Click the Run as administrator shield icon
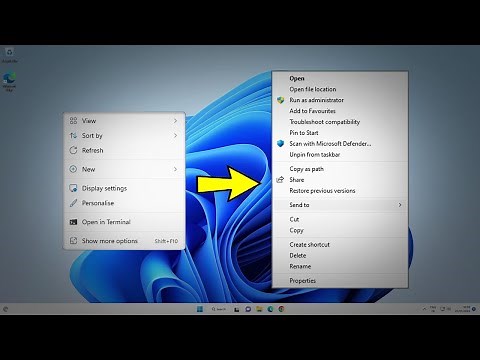 [280, 100]
